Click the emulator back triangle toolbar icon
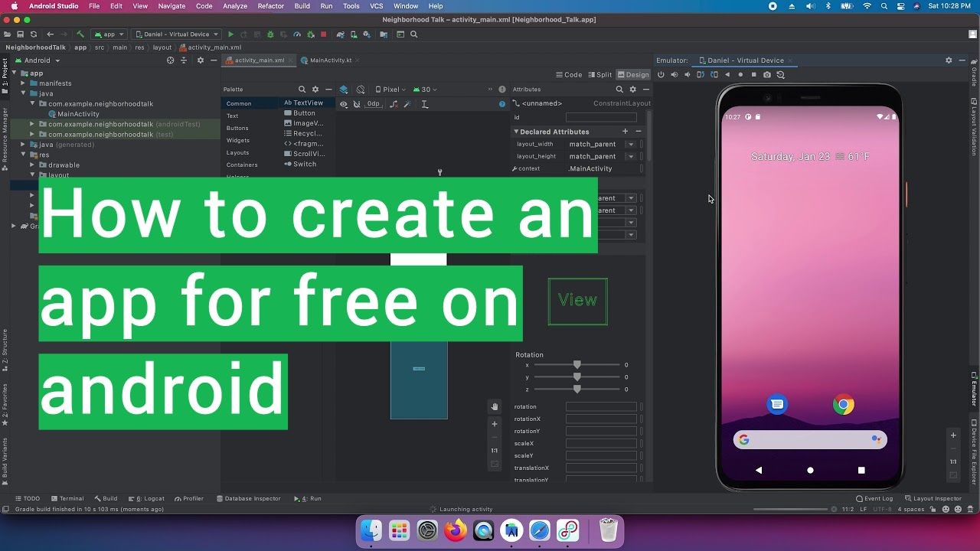This screenshot has width=980, height=551. (x=727, y=74)
